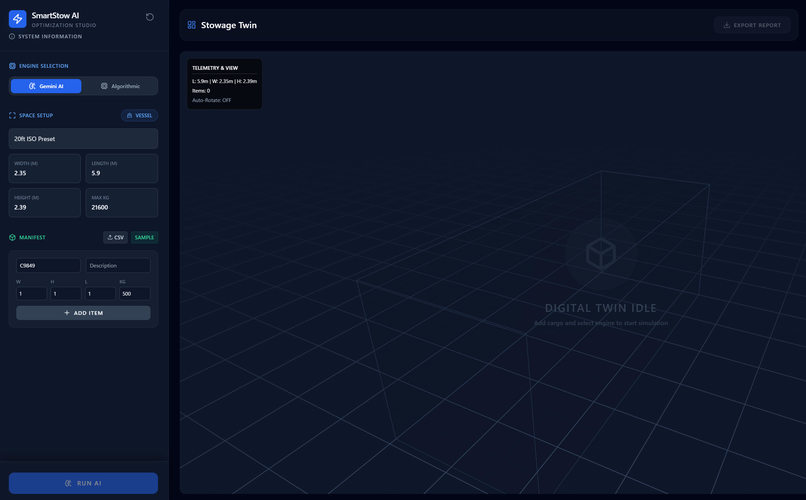Toggle Auto-Rotate OFF in Telemetry panel
The image size is (806, 500).
pyautogui.click(x=211, y=100)
